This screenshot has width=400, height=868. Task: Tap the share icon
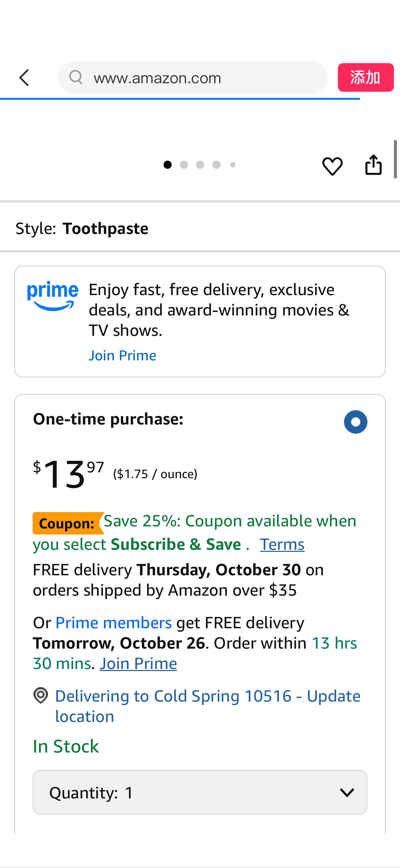pyautogui.click(x=373, y=165)
